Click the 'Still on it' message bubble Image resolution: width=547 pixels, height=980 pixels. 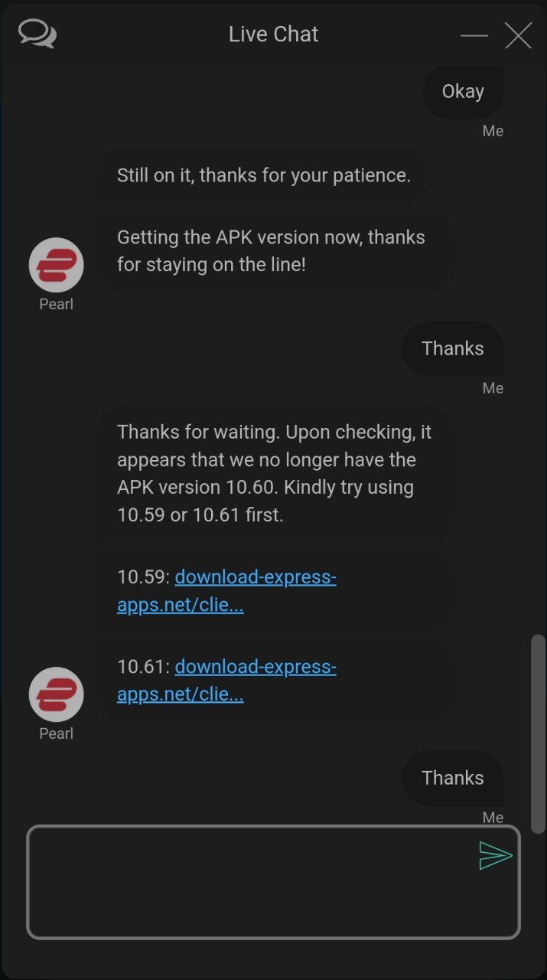pos(263,175)
